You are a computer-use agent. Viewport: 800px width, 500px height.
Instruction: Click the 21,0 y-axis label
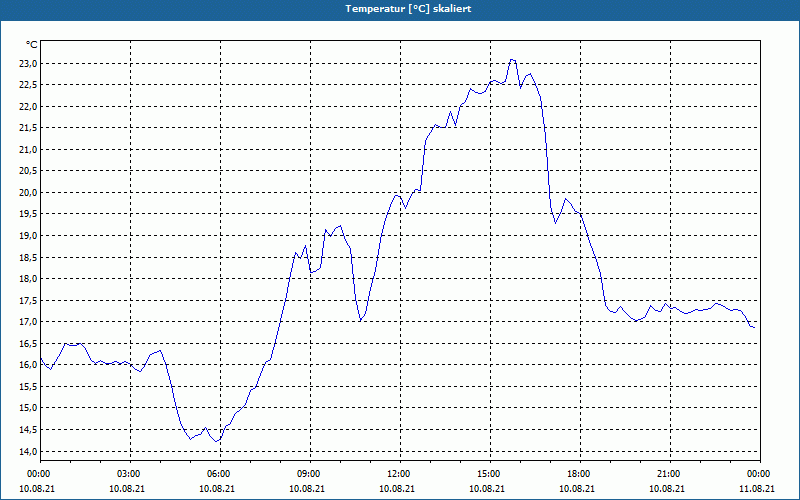(28, 149)
